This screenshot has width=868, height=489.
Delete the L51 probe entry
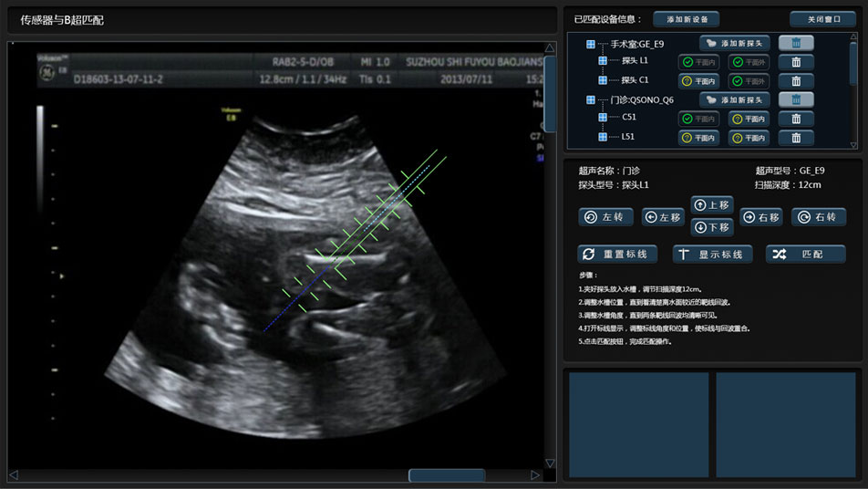796,138
